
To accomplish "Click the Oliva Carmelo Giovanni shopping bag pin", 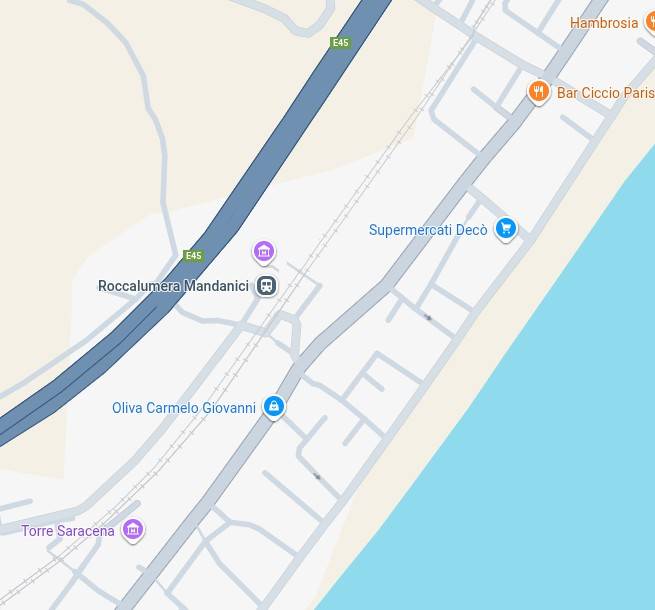I will pos(274,407).
